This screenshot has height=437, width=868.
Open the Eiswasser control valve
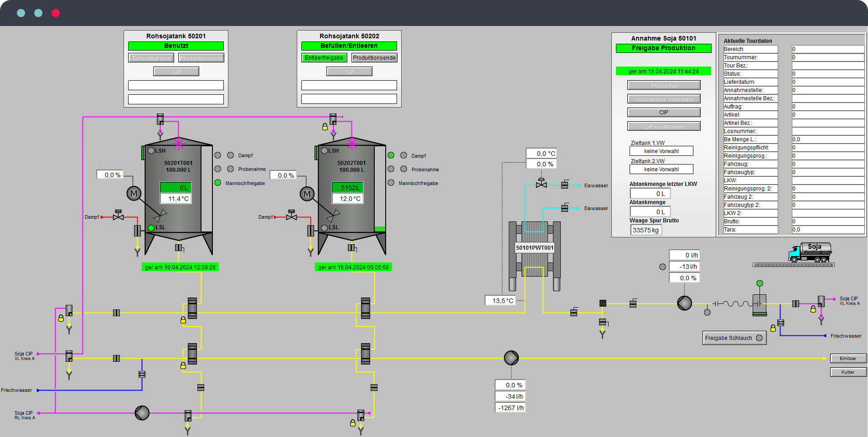[541, 184]
